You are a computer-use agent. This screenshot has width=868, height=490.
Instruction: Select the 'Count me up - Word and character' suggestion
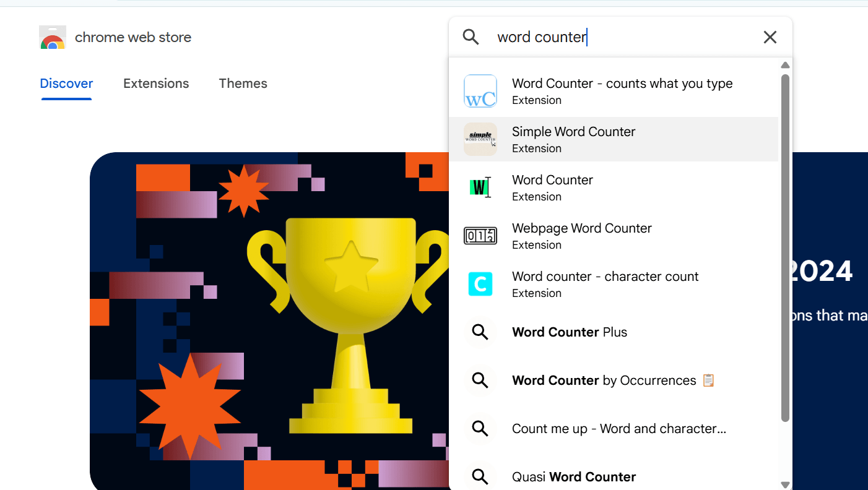pos(618,428)
